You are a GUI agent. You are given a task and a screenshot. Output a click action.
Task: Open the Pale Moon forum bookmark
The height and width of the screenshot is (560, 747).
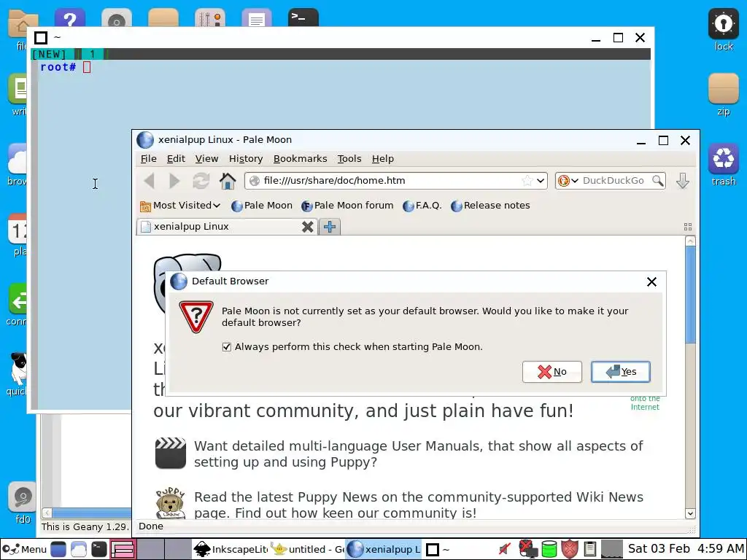tap(347, 205)
